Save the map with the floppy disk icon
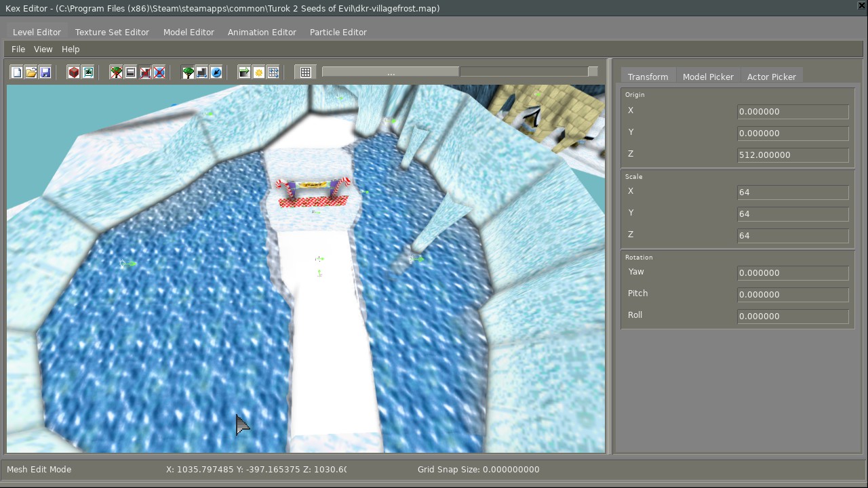 point(45,73)
